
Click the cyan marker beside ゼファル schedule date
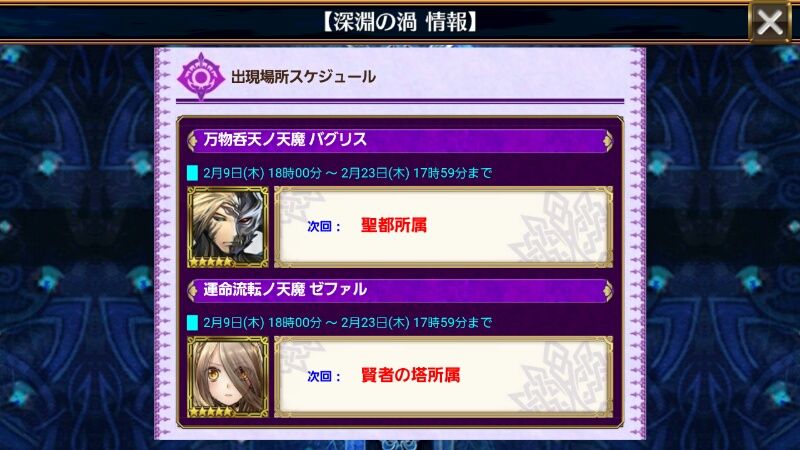click(192, 322)
